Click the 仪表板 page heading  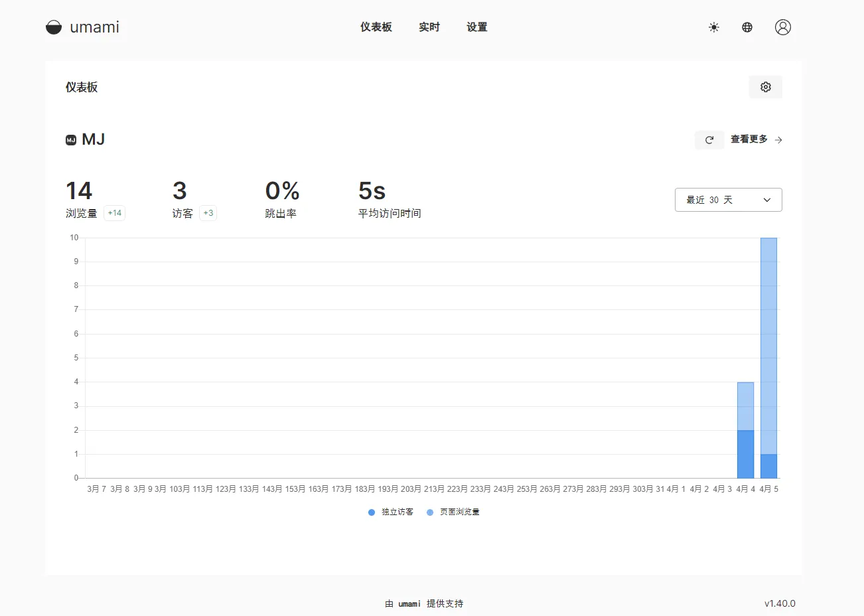pyautogui.click(x=82, y=87)
